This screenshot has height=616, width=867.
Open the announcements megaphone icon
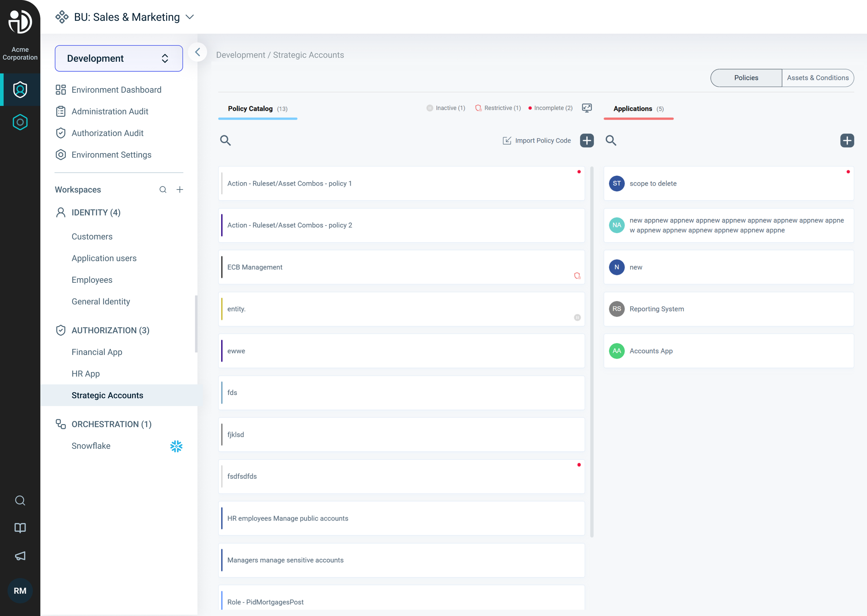[20, 556]
